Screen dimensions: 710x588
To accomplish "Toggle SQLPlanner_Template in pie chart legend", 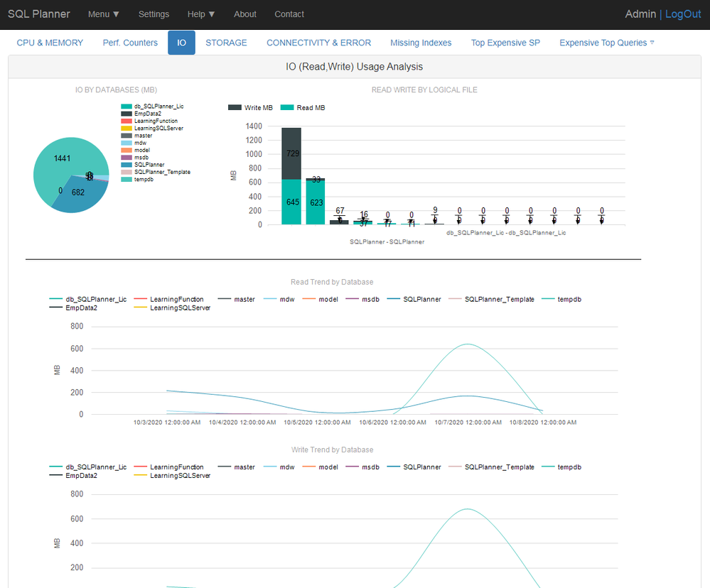I will tap(156, 172).
